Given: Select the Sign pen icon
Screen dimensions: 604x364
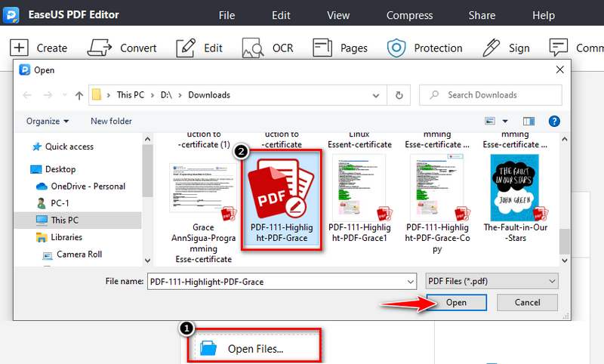Looking at the screenshot, I should (492, 48).
